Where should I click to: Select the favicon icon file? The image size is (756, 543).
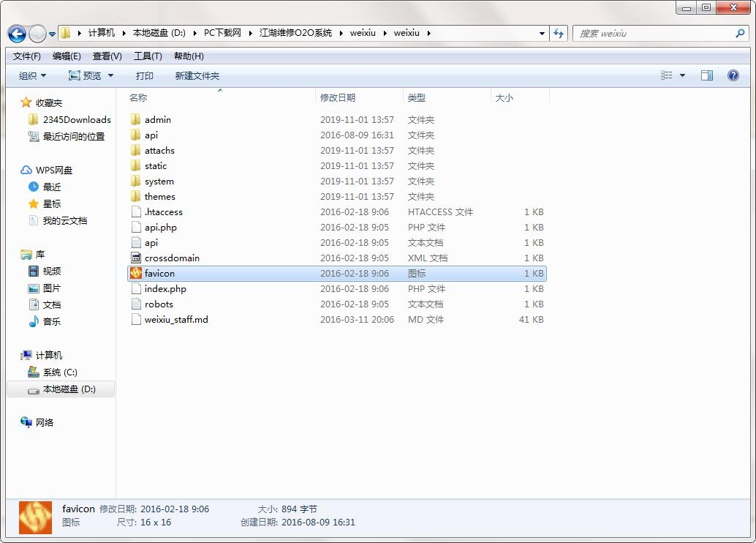(136, 273)
